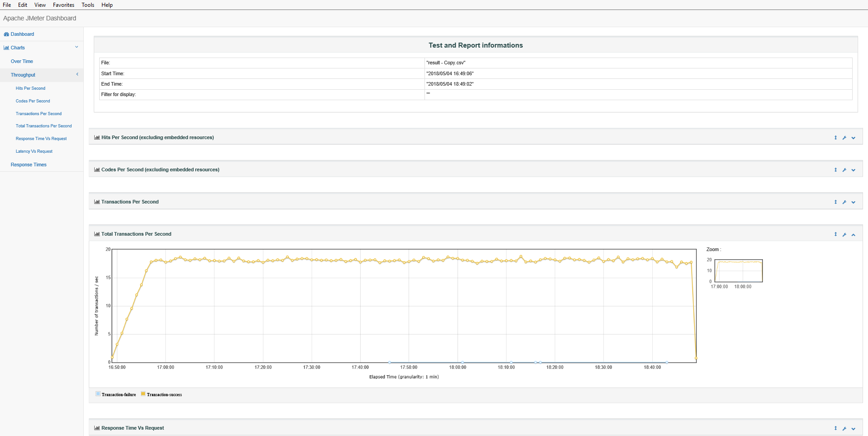Click the zoom overview thumbnail chart
This screenshot has height=436, width=868.
(738, 270)
